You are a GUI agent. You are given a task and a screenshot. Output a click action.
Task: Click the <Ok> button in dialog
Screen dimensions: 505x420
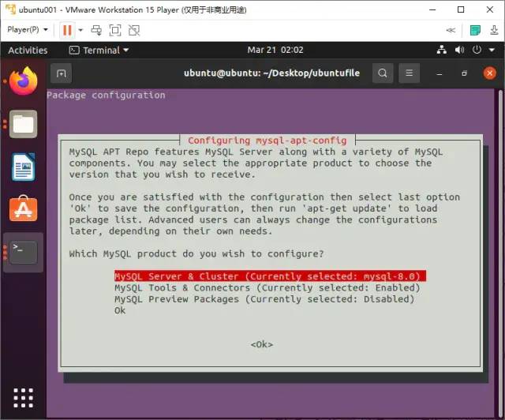pos(262,344)
